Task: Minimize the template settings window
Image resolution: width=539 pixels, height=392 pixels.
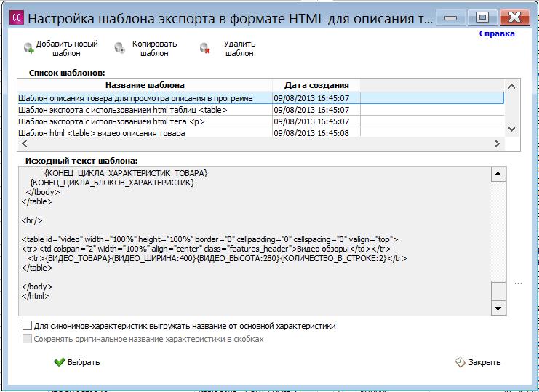Action: tap(451, 18)
